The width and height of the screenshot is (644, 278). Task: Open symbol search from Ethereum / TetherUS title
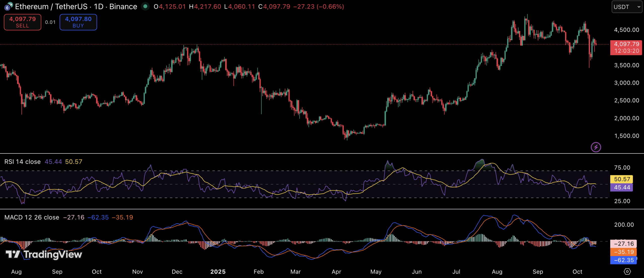coord(75,7)
